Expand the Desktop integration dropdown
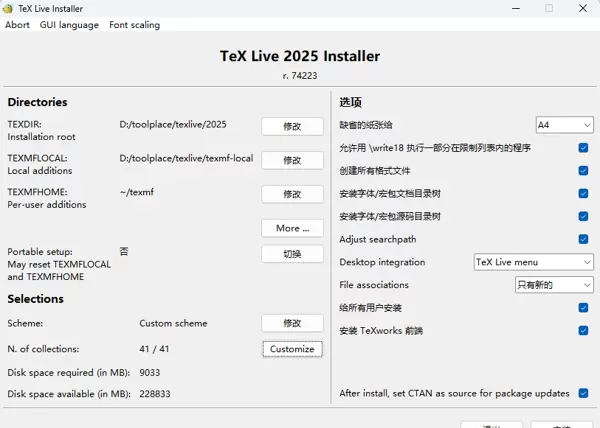Image resolution: width=600 pixels, height=428 pixels. coord(533,262)
